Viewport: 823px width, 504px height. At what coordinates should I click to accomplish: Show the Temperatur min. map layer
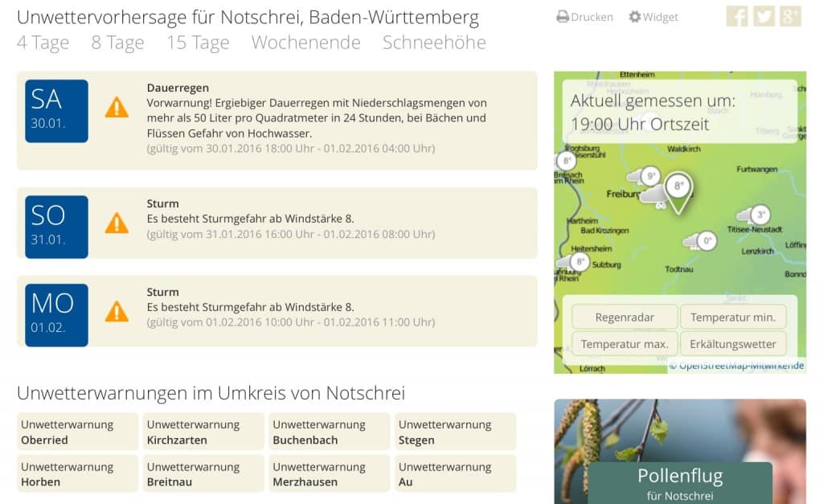pyautogui.click(x=733, y=317)
